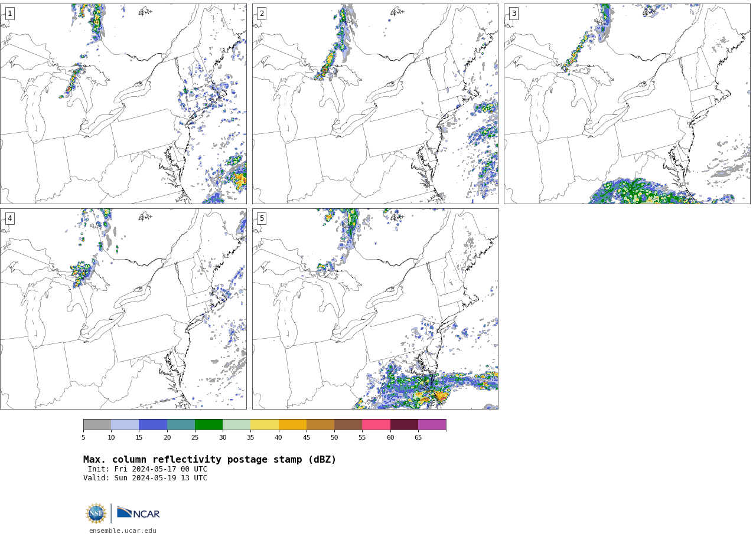Screen dimensions: 756x537
Task: Click the Init: Fri 2024-05-17 00 UTC line
Action: (x=148, y=469)
